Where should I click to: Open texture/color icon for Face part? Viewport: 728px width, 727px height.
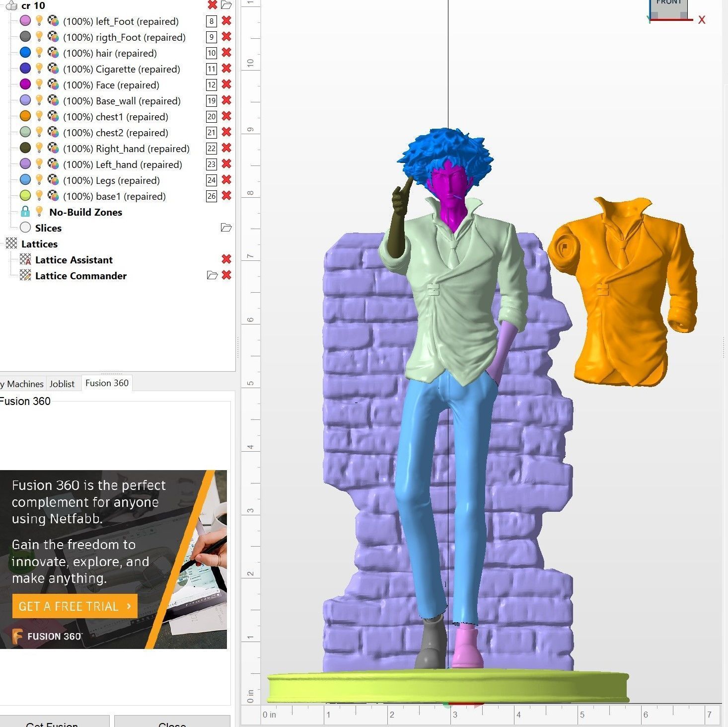pyautogui.click(x=53, y=84)
